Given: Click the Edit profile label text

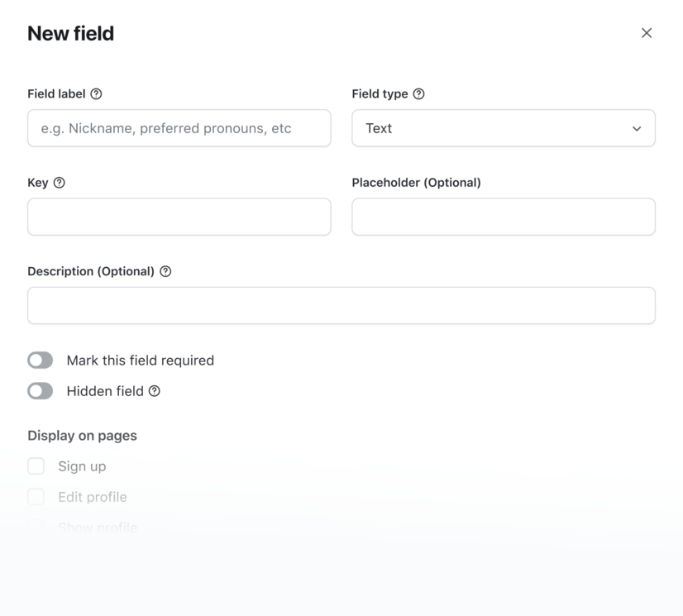Looking at the screenshot, I should point(93,497).
